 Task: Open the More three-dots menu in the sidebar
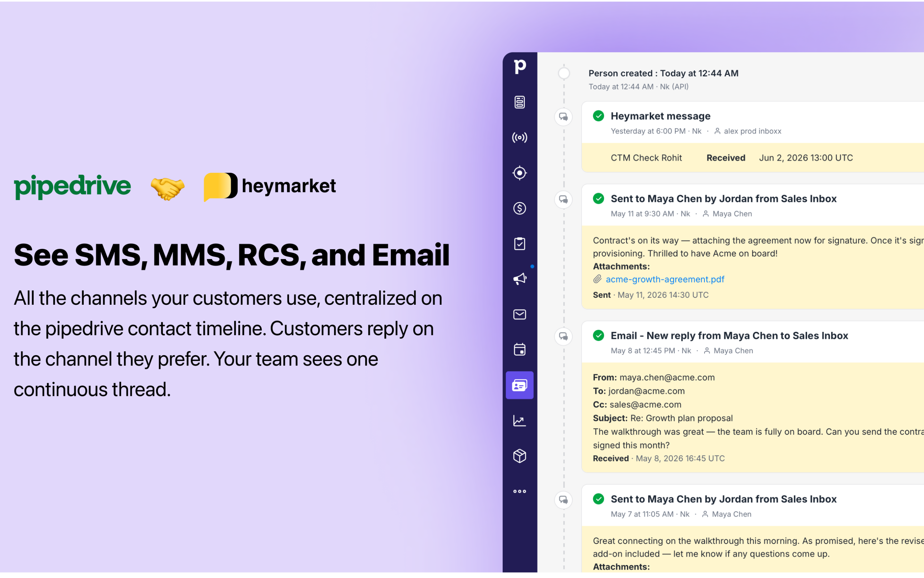pos(520,491)
